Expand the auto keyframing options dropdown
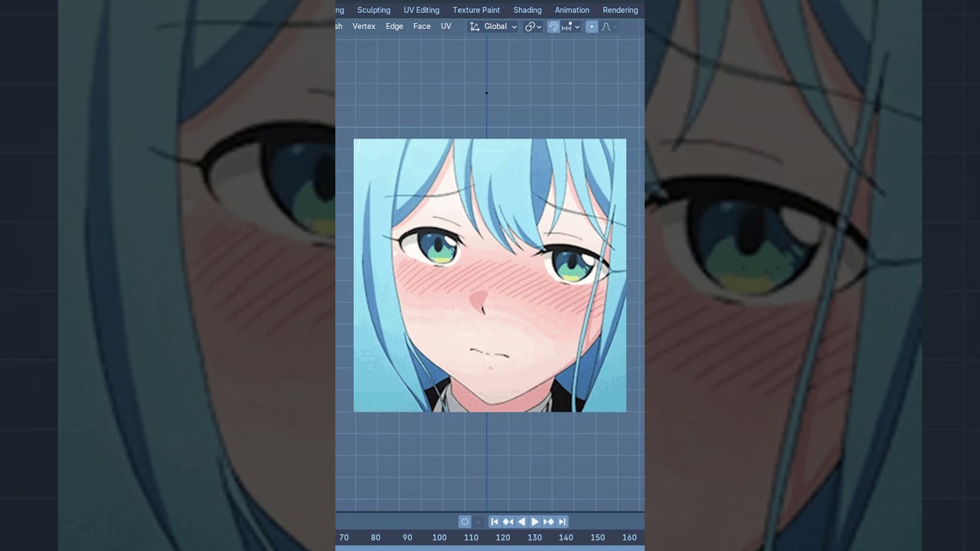 [x=478, y=521]
